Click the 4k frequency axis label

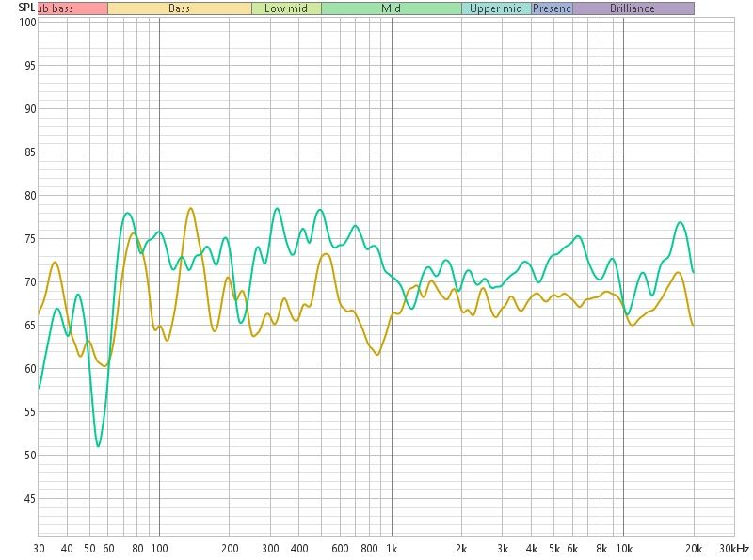click(x=532, y=549)
